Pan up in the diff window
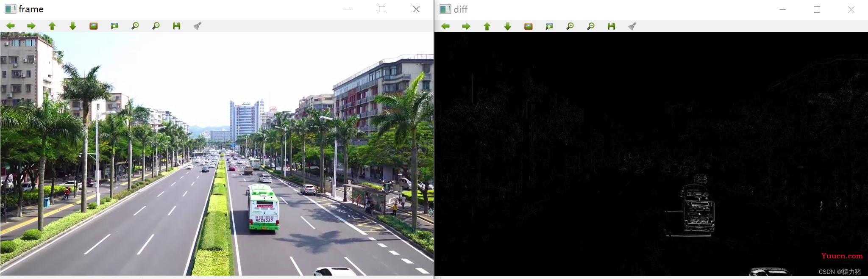The width and height of the screenshot is (868, 279). 487,26
